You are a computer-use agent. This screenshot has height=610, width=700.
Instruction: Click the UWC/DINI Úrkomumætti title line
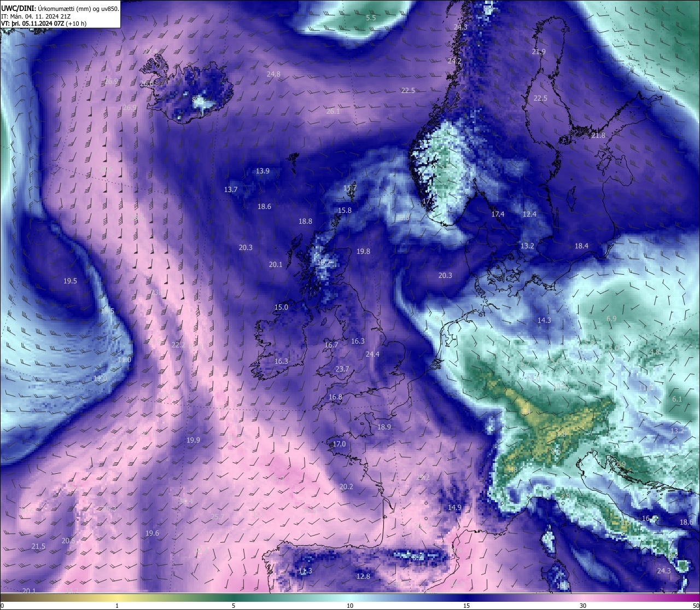pyautogui.click(x=60, y=8)
